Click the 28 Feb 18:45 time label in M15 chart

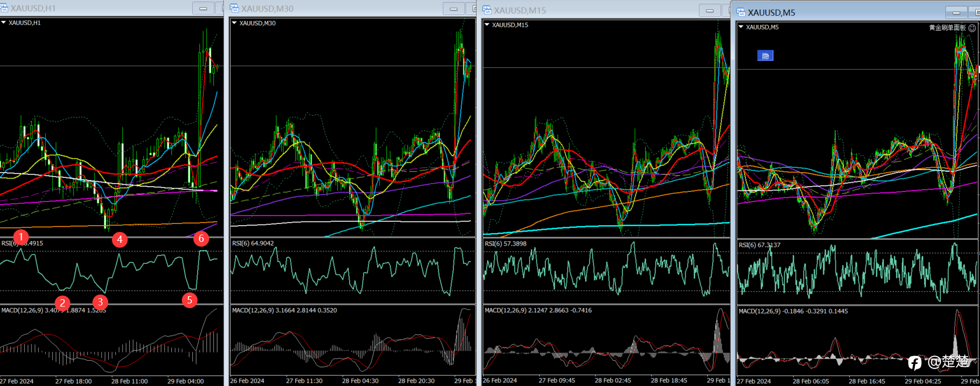click(669, 380)
